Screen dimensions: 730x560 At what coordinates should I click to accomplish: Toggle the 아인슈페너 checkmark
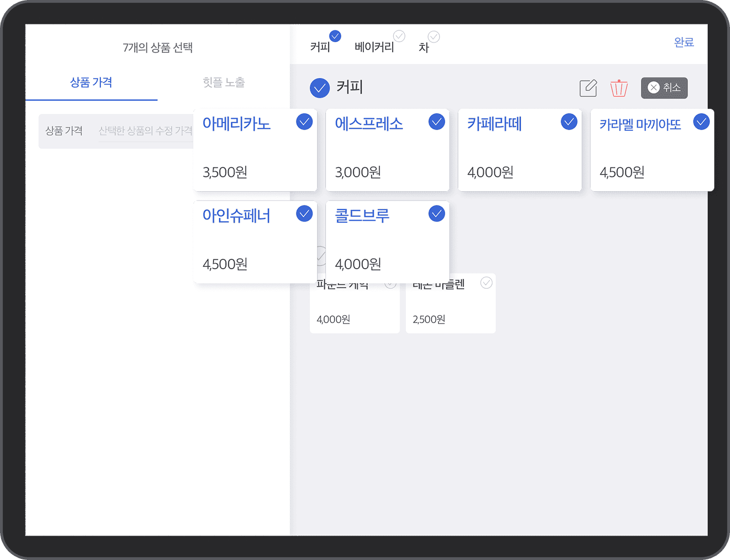[304, 214]
